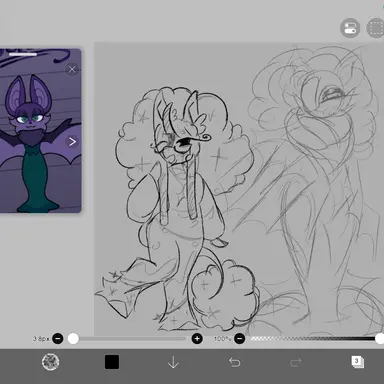Close the bat reference image window
This screenshot has height=384, width=384.
72,69
